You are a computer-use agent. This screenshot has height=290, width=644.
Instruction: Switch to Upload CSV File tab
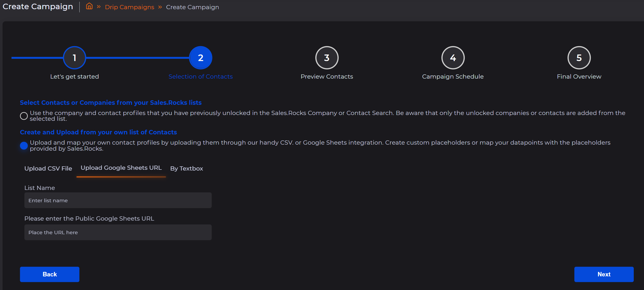coord(48,168)
